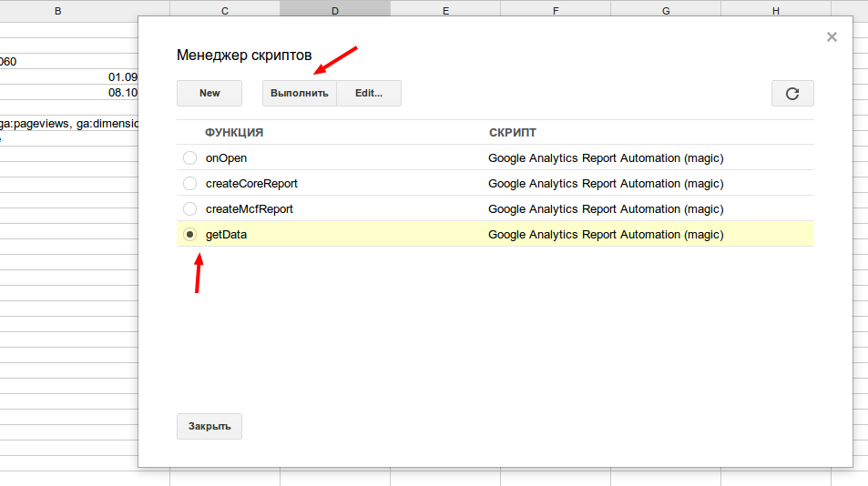Open the script editor via Edit... button

click(369, 93)
